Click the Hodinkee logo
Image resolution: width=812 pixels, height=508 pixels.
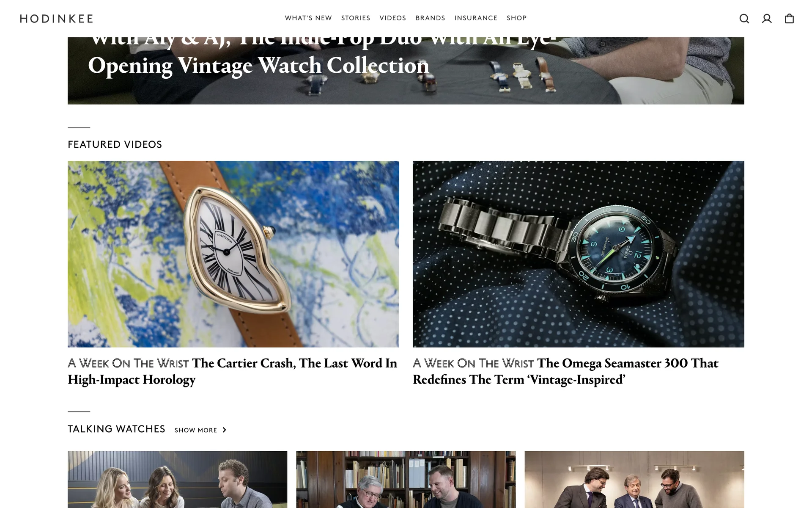(57, 19)
